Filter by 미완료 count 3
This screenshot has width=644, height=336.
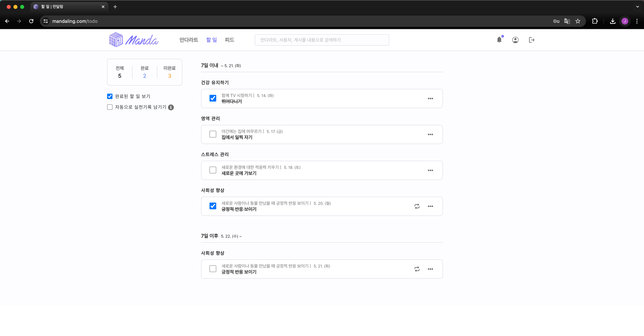pyautogui.click(x=170, y=72)
